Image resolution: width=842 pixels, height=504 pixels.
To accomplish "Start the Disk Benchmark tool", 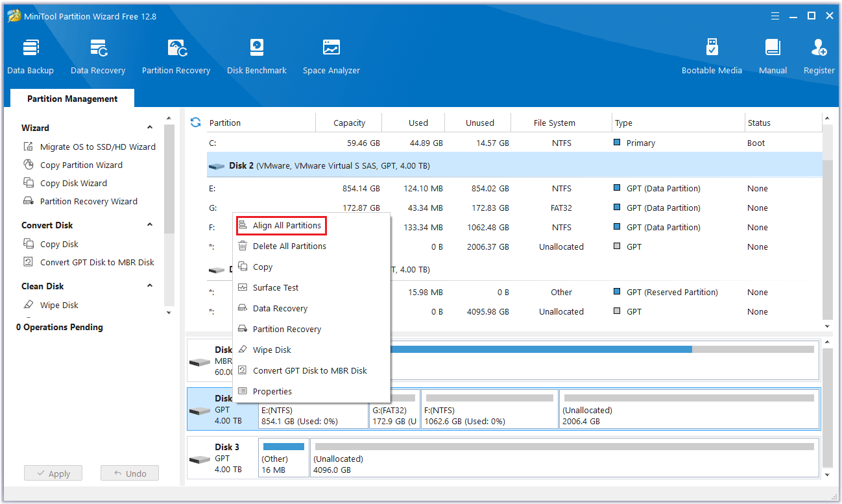I will [257, 57].
